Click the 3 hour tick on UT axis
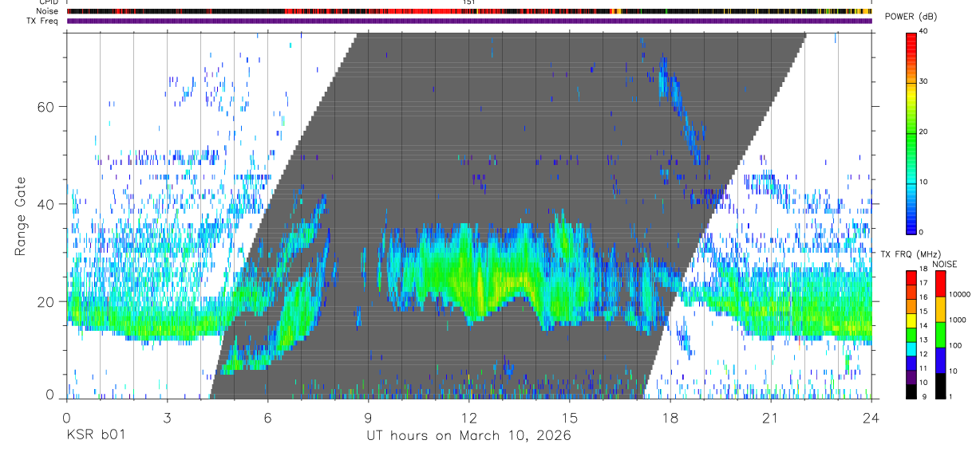 [167, 418]
